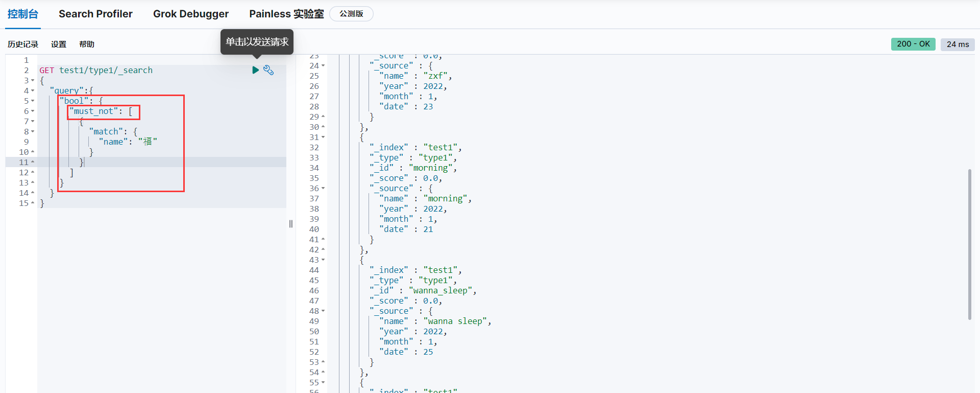Open the Painless 实验室 tab
The width and height of the screenshot is (980, 393).
pos(286,14)
